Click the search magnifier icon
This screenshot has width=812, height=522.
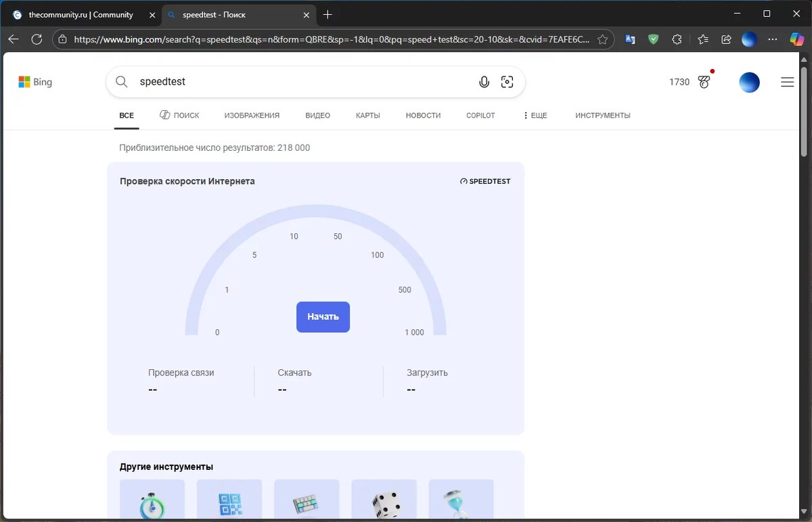(x=121, y=82)
